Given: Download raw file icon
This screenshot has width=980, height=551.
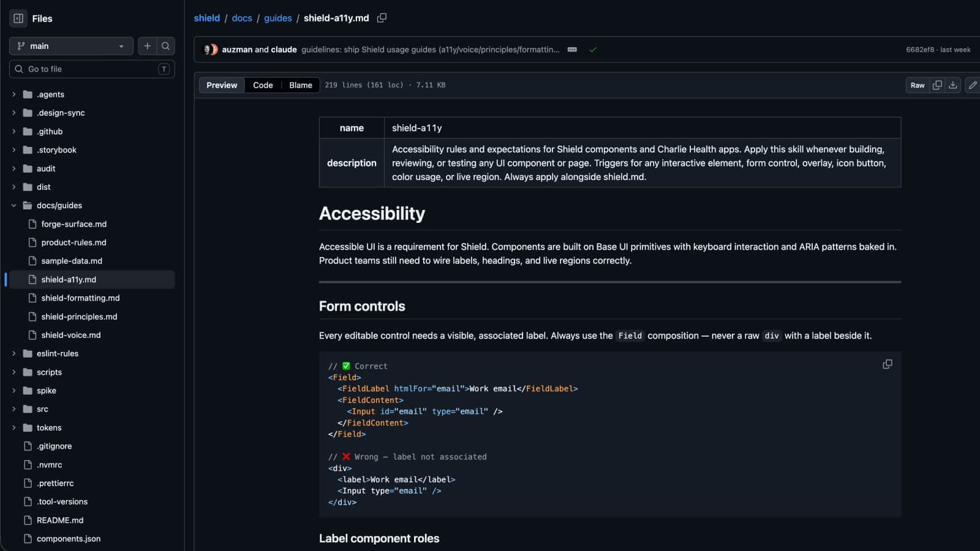Looking at the screenshot, I should (x=953, y=85).
